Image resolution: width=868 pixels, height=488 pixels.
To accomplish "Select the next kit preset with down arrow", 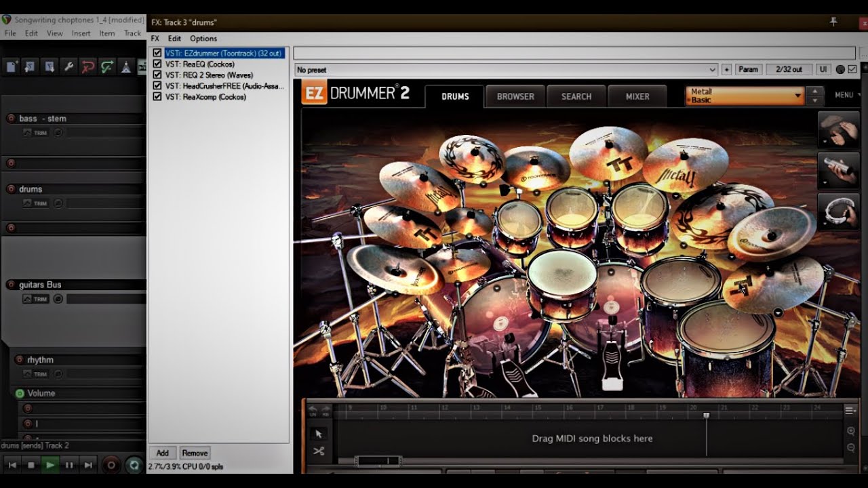I will pos(815,100).
